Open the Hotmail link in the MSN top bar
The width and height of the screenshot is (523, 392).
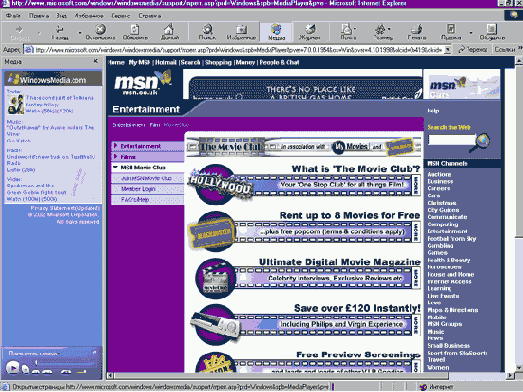165,62
